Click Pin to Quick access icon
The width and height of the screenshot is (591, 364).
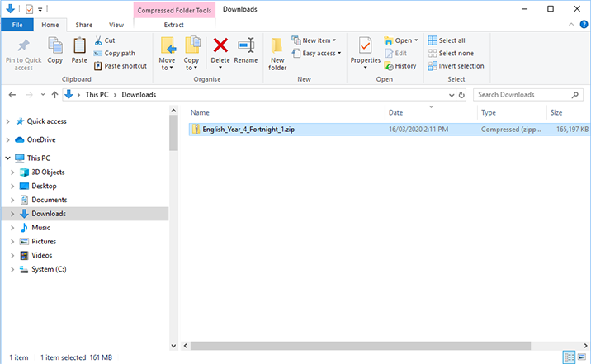point(24,52)
